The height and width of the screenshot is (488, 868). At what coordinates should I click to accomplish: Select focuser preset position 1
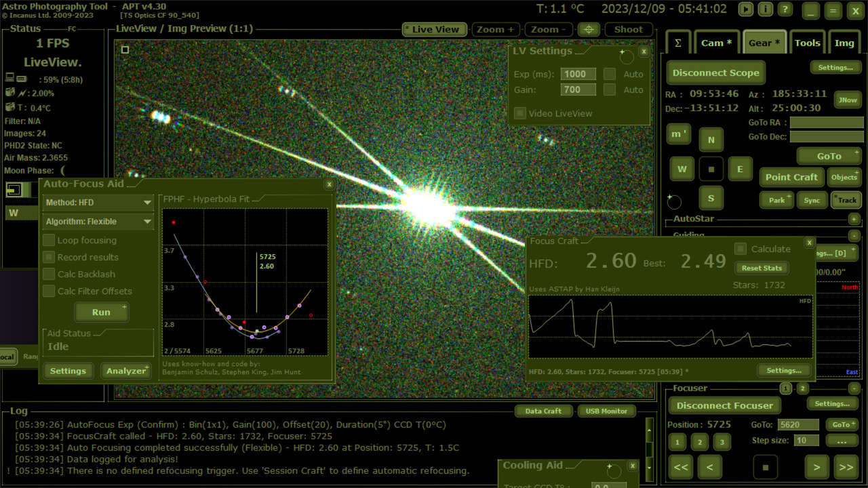[x=677, y=443]
